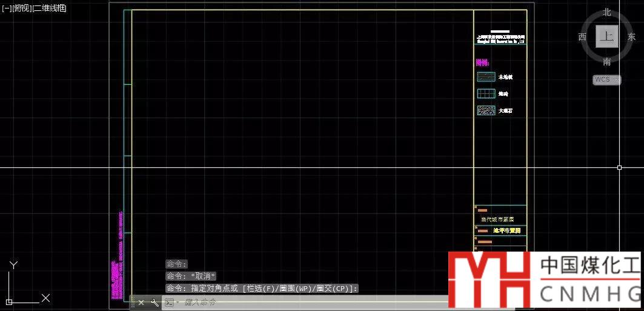Screen dimensions: 644x311
Task: Select the 地坪布置图 drawing title text
Action: tap(507, 231)
